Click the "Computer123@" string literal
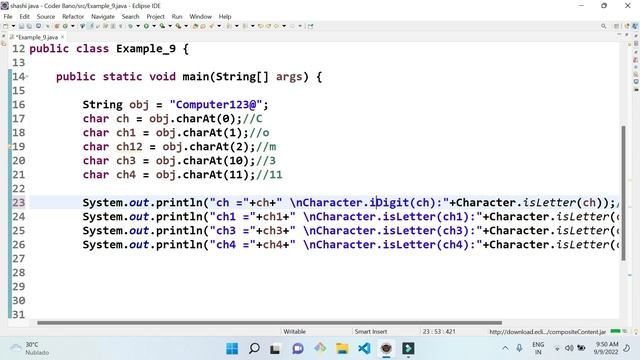This screenshot has width=640, height=360. click(x=216, y=104)
